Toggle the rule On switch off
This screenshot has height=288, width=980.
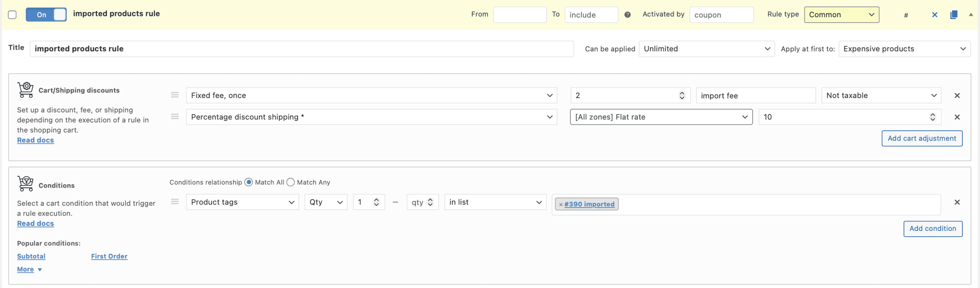pos(46,15)
